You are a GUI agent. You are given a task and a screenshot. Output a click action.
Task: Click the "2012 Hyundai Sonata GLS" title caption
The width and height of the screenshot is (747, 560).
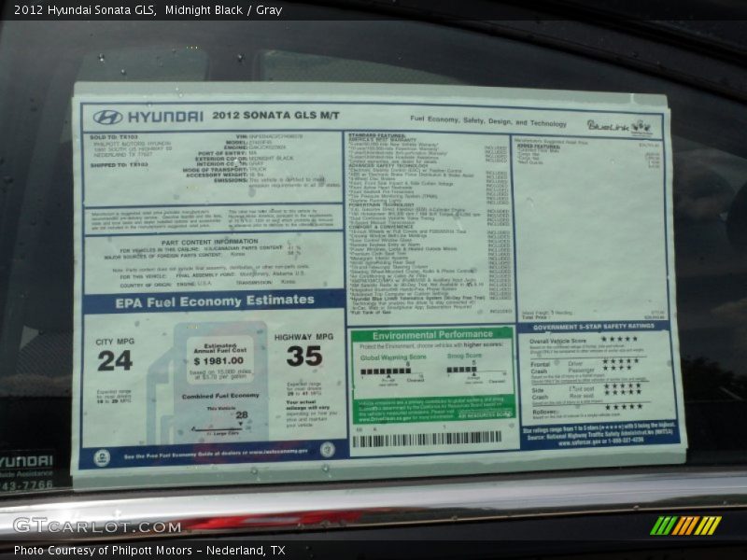tap(85, 10)
